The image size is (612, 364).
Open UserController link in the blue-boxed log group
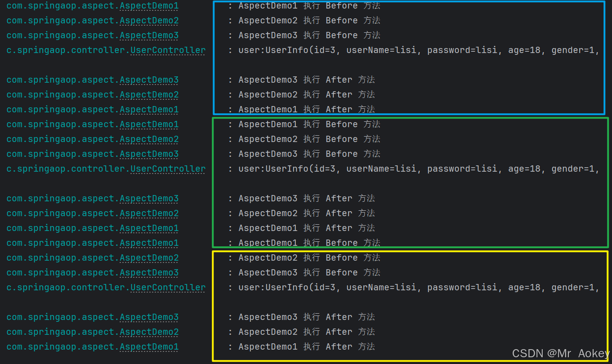click(168, 50)
